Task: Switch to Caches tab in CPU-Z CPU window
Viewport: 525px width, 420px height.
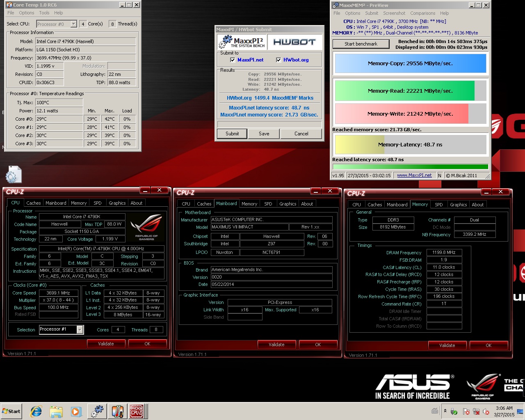Action: point(34,203)
